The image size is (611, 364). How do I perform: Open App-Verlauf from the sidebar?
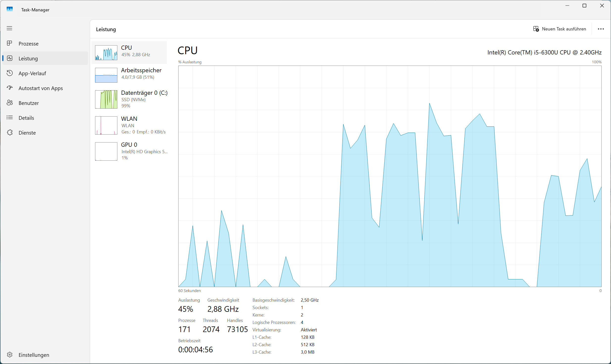32,73
